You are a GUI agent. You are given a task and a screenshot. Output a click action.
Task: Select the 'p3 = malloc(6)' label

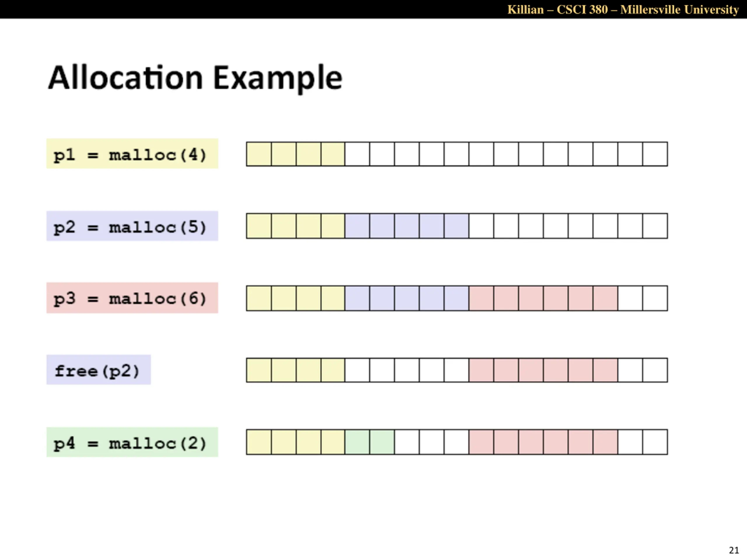(x=132, y=298)
